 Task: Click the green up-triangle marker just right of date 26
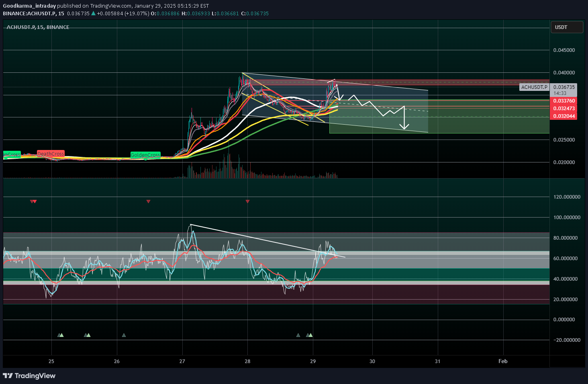coord(124,335)
